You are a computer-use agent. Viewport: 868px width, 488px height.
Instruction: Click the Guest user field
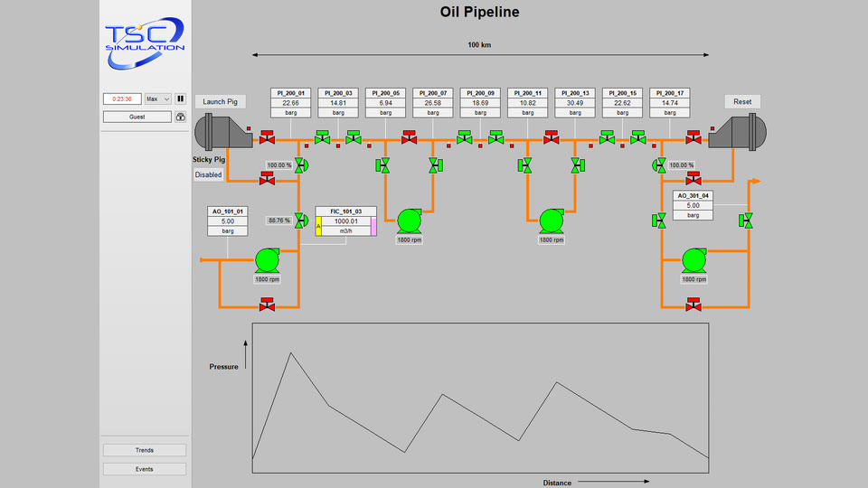(x=137, y=117)
